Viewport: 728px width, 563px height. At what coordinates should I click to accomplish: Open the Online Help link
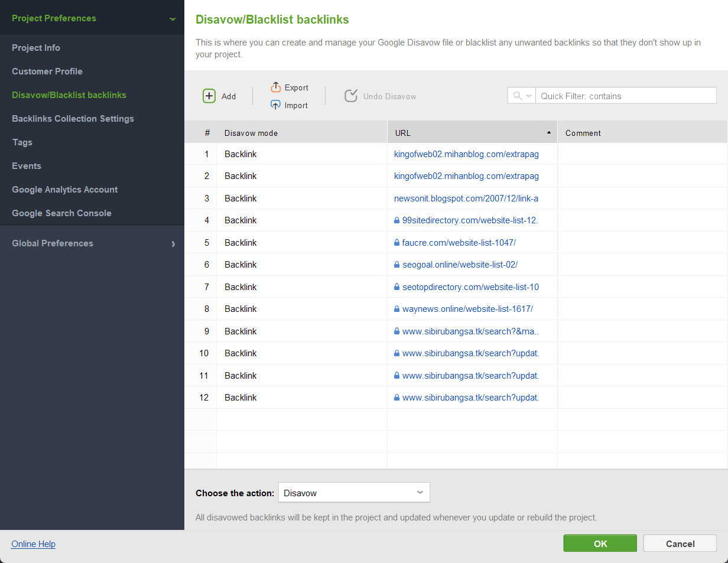[33, 544]
